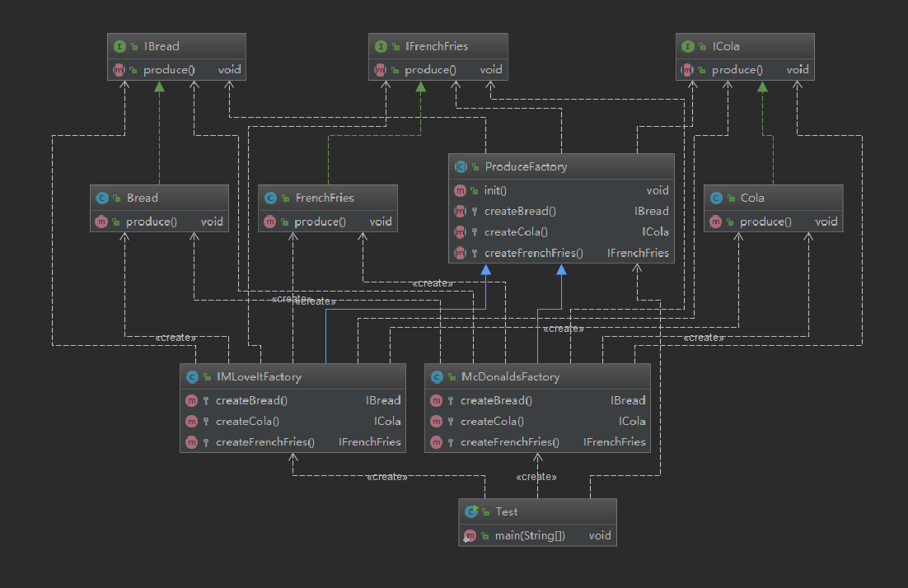Image resolution: width=908 pixels, height=588 pixels.
Task: Click method icon of Cola produce()
Action: tap(716, 222)
